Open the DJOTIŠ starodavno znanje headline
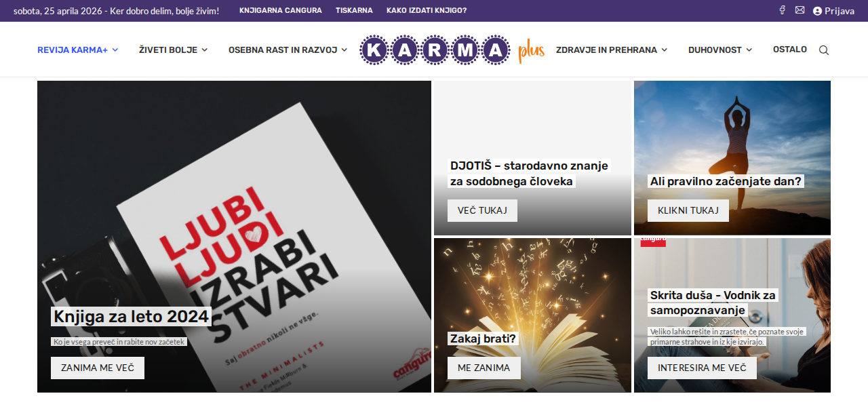The image size is (868, 407). (x=529, y=174)
